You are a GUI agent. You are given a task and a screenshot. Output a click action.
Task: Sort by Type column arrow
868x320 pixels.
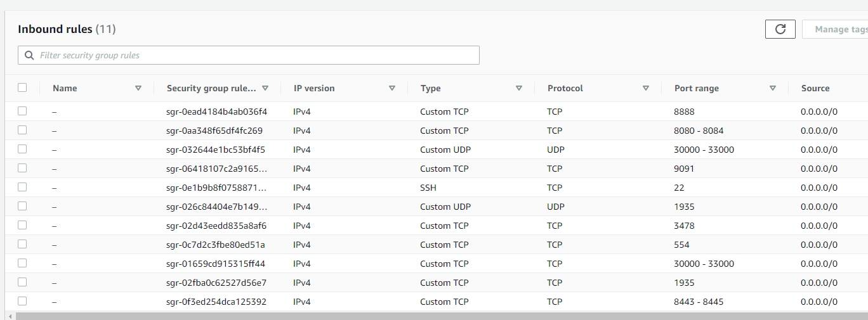519,88
